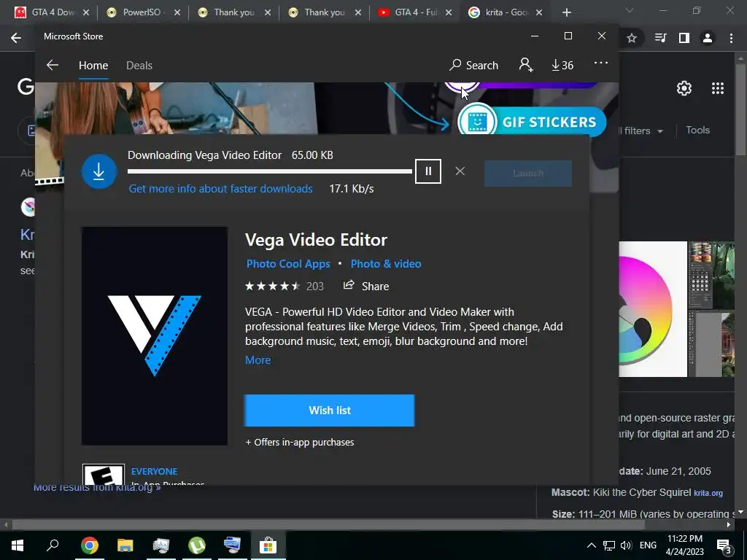Open File Explorer from the taskbar
The image size is (747, 560).
click(125, 545)
